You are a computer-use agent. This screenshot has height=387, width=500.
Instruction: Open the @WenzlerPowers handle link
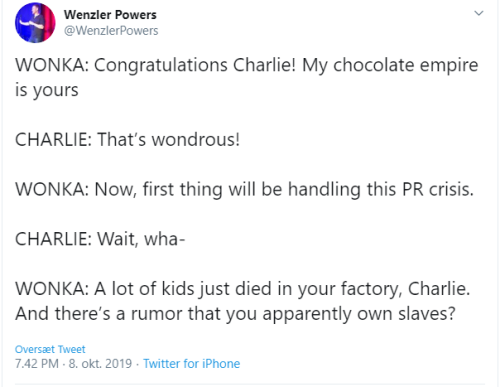click(111, 31)
